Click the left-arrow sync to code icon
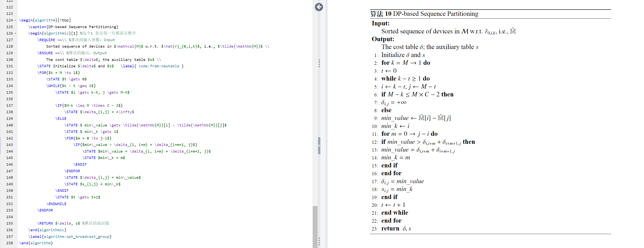The height and width of the screenshot is (248, 644). pyautogui.click(x=319, y=7)
